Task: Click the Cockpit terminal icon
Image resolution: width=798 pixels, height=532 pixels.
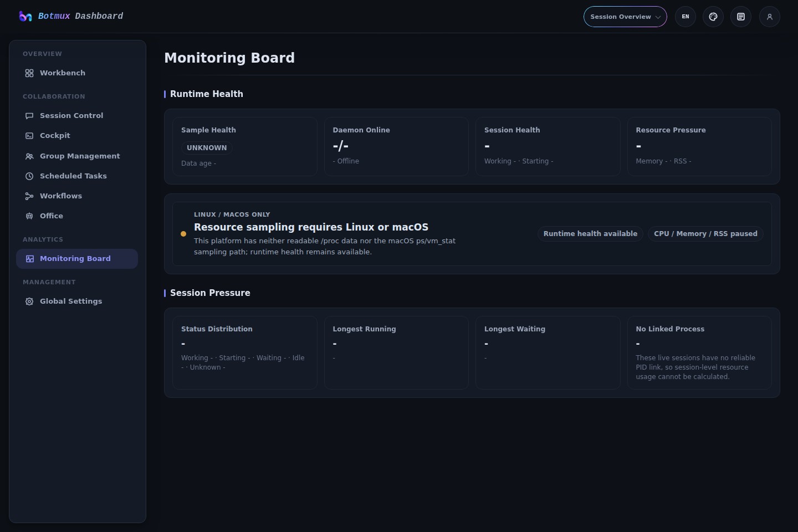Action: (x=29, y=136)
